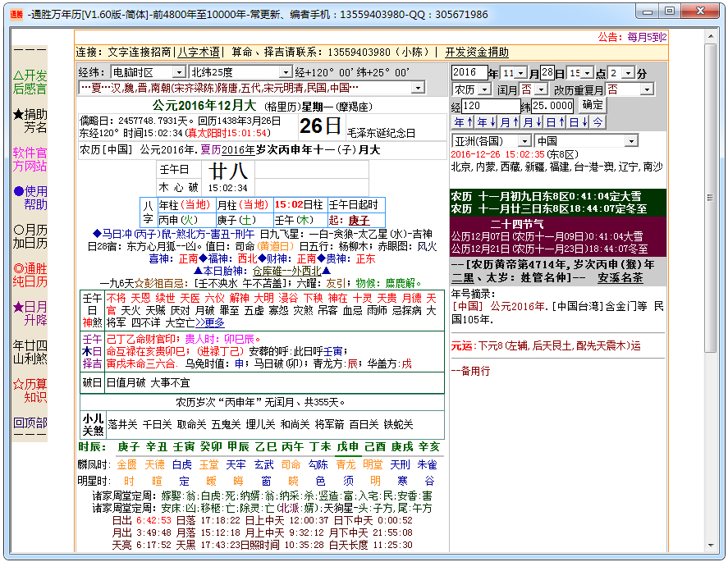The height and width of the screenshot is (562, 728).
Task: Expand the 闰月 leap month dropdown
Action: pyautogui.click(x=541, y=89)
